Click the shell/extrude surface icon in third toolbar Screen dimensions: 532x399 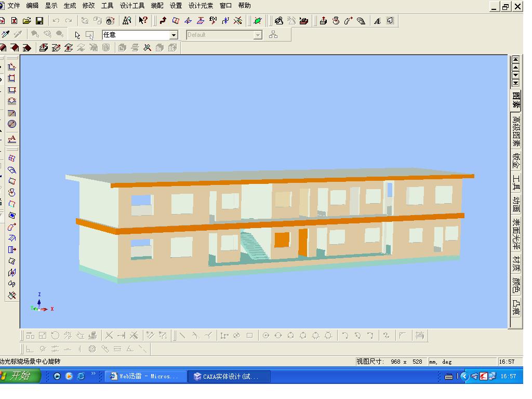point(43,47)
